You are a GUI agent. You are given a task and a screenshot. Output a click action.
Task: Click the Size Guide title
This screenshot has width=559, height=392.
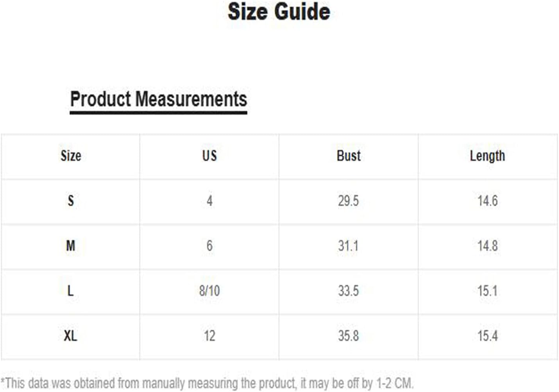(x=279, y=12)
